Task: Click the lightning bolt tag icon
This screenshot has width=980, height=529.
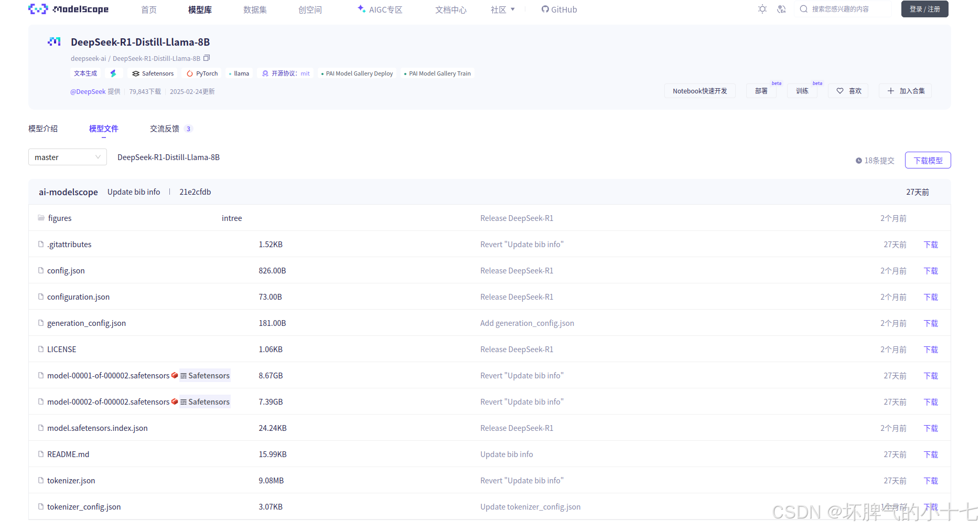Action: [x=113, y=73]
